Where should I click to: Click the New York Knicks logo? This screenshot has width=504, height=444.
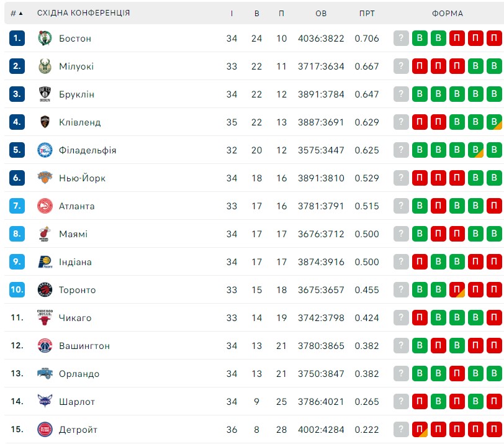45,178
